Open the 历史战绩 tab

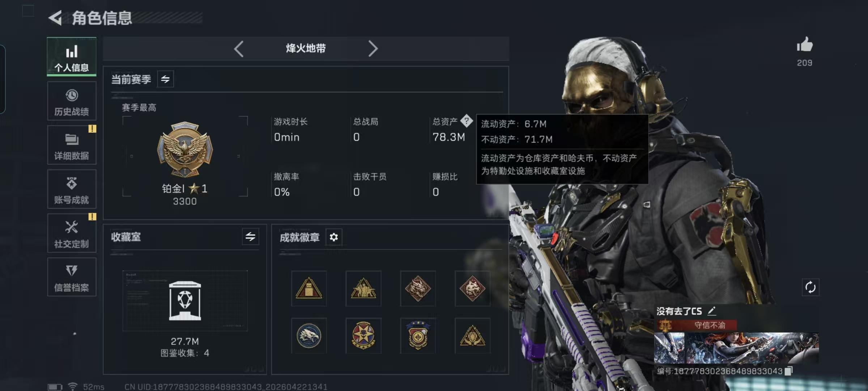(72, 101)
